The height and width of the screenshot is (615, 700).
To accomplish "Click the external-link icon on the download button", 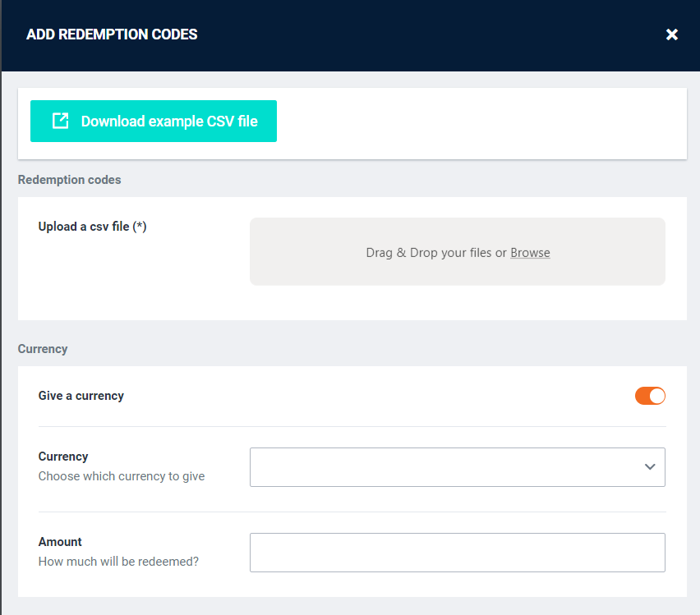I will 60,121.
